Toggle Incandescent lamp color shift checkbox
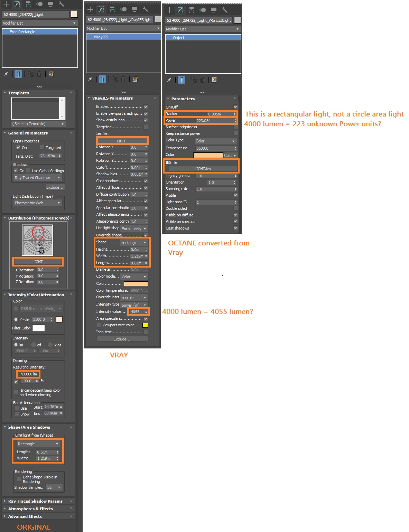This screenshot has height=532, width=409. coord(16,392)
